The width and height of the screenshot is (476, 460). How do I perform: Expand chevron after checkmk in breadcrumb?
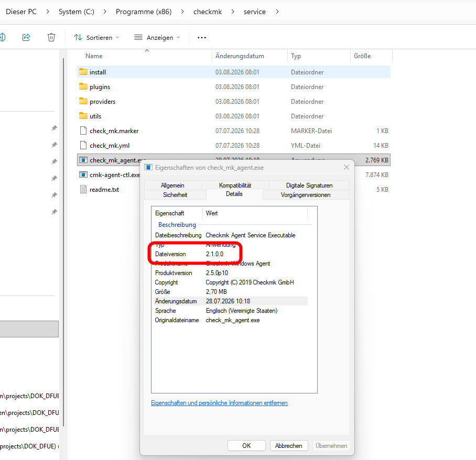click(233, 12)
